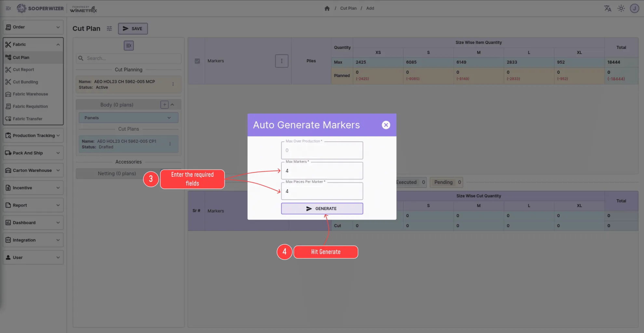Add a new Body plan with plus icon
644x333 pixels.
tap(164, 105)
